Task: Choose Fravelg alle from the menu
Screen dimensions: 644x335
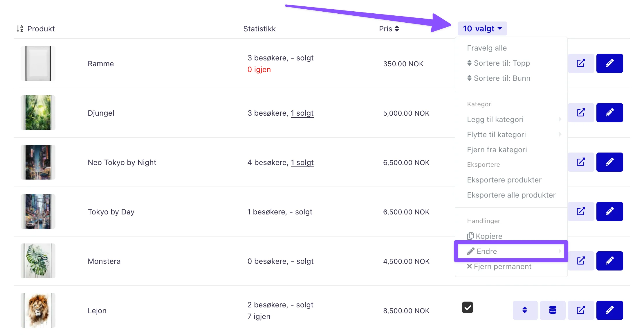Action: tap(487, 48)
